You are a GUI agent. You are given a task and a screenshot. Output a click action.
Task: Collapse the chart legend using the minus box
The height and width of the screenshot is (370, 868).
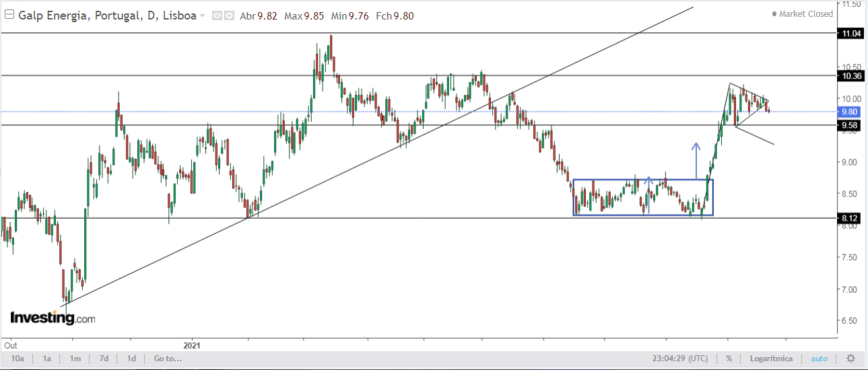tap(9, 15)
